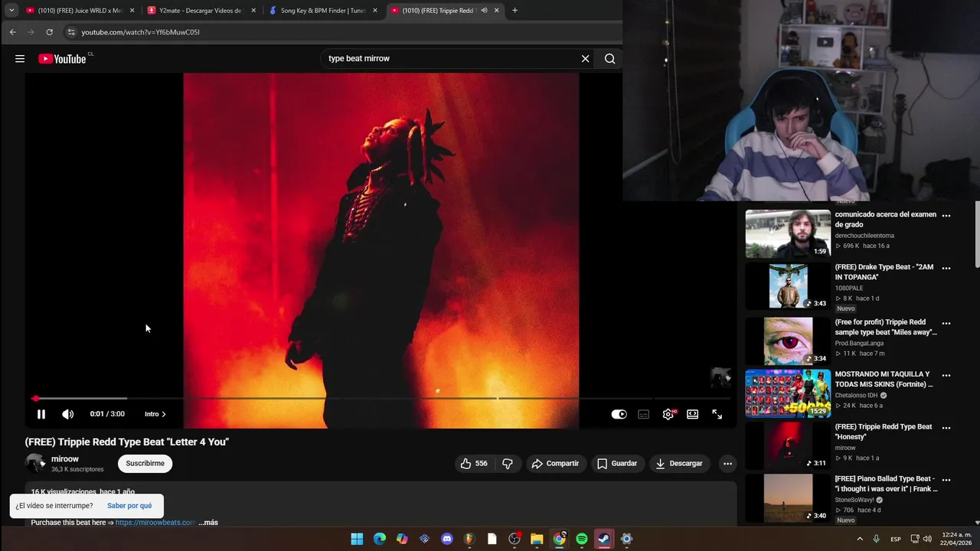Screen dimensions: 980x551
Task: Open the video settings gear
Action: (x=668, y=414)
